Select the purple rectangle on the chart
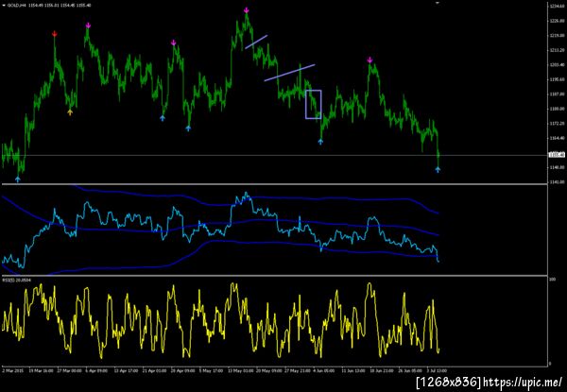 (313, 105)
